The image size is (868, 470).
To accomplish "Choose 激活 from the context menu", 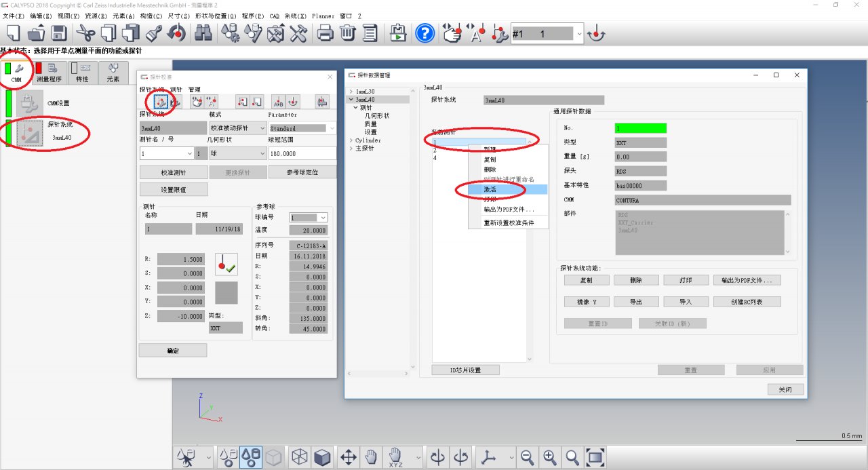I will tap(509, 190).
